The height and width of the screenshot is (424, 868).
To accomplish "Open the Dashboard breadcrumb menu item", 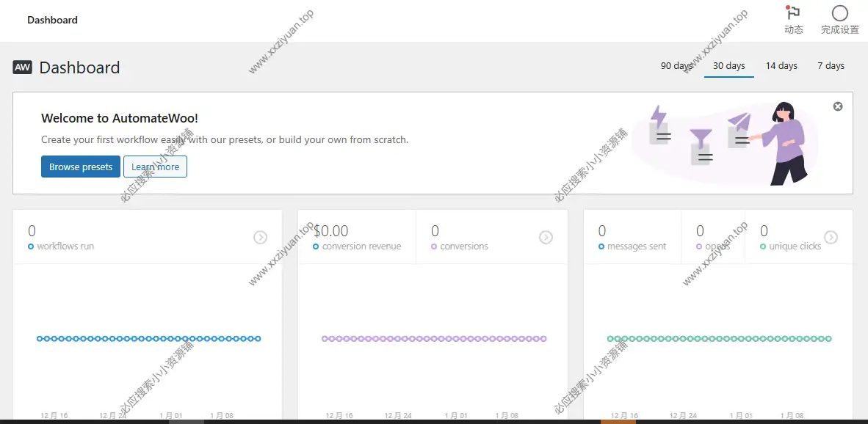I will (52, 20).
